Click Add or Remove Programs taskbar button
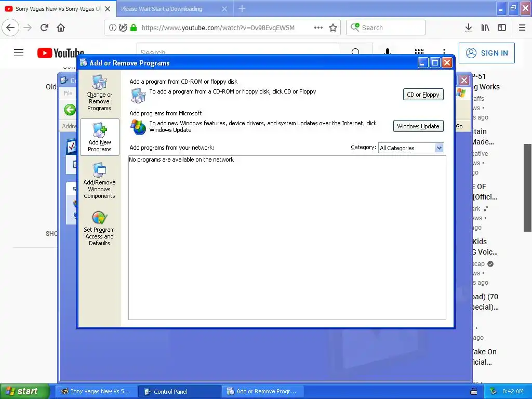The height and width of the screenshot is (399, 532). 262,391
